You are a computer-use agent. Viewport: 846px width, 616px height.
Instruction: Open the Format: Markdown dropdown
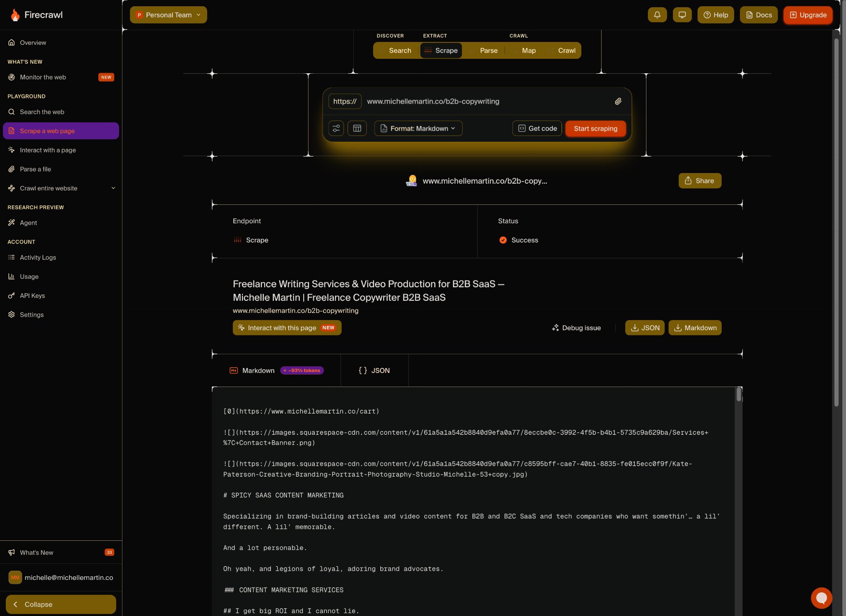[418, 128]
